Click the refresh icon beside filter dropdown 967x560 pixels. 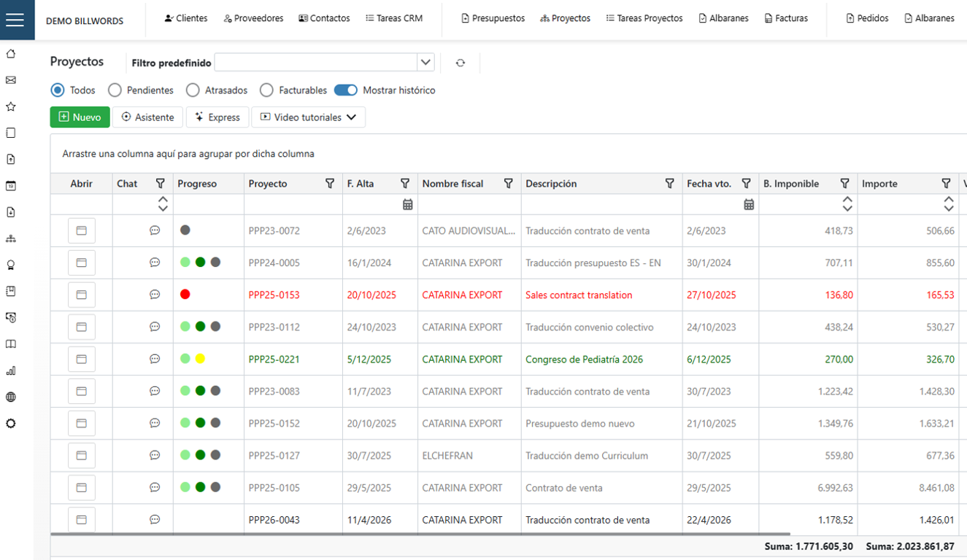[460, 63]
